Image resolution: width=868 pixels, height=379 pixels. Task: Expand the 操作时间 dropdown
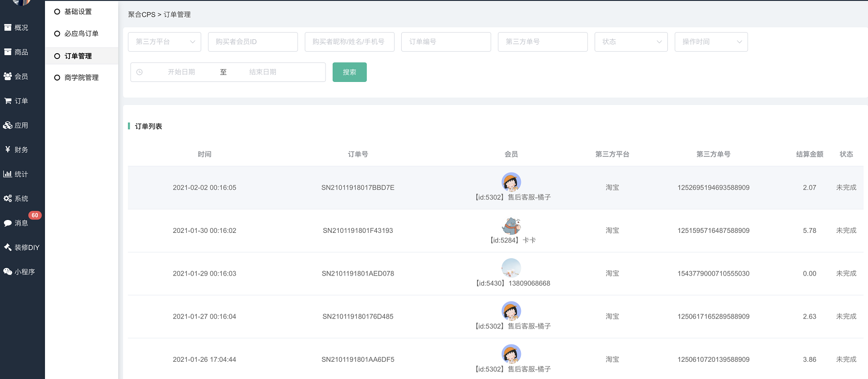pyautogui.click(x=710, y=42)
